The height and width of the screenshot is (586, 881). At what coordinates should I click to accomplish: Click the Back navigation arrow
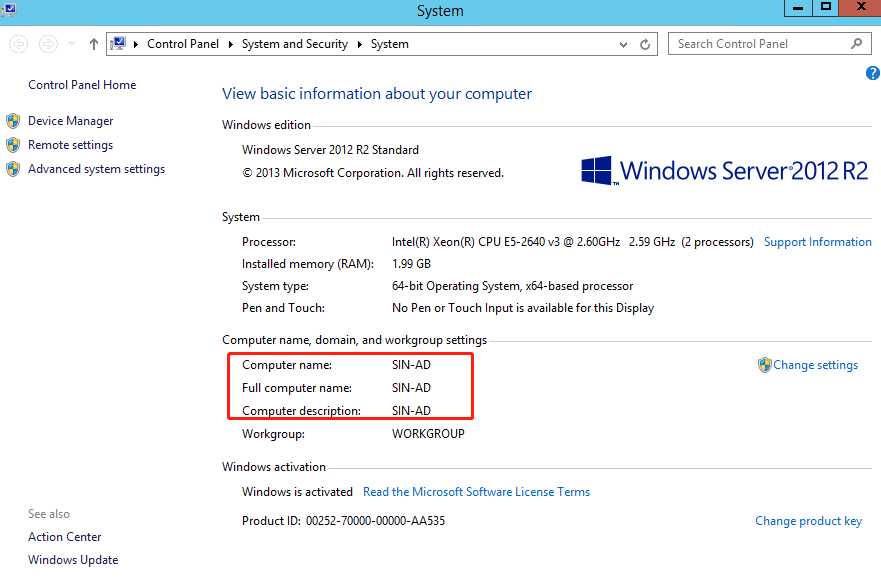[x=19, y=44]
